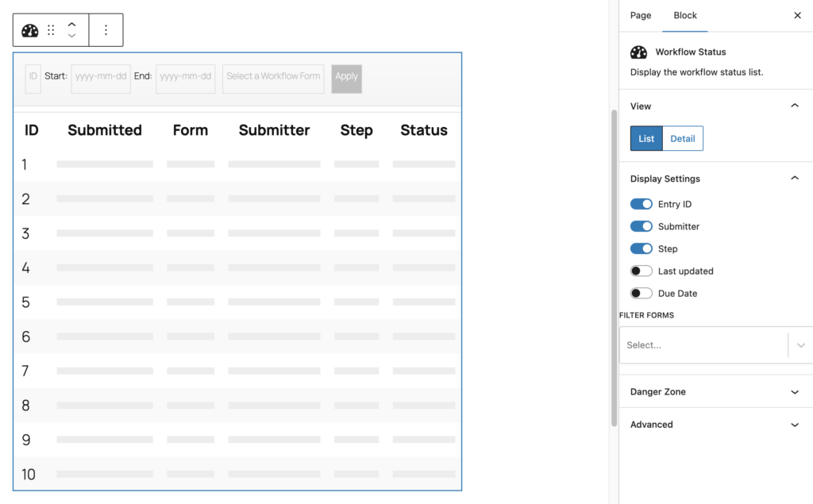The height and width of the screenshot is (504, 813).
Task: Click the drag handle icon in block toolbar
Action: pyautogui.click(x=51, y=30)
